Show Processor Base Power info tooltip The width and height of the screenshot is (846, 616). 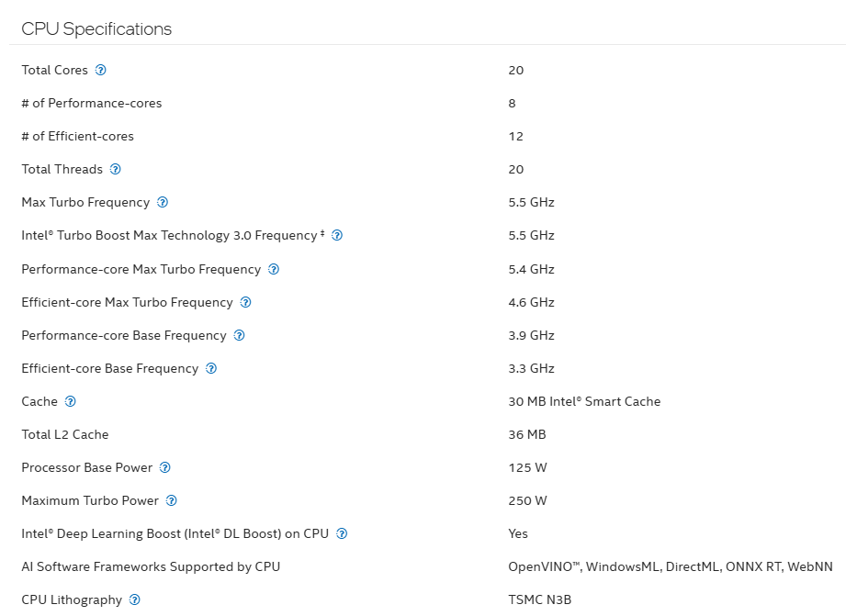(x=165, y=467)
